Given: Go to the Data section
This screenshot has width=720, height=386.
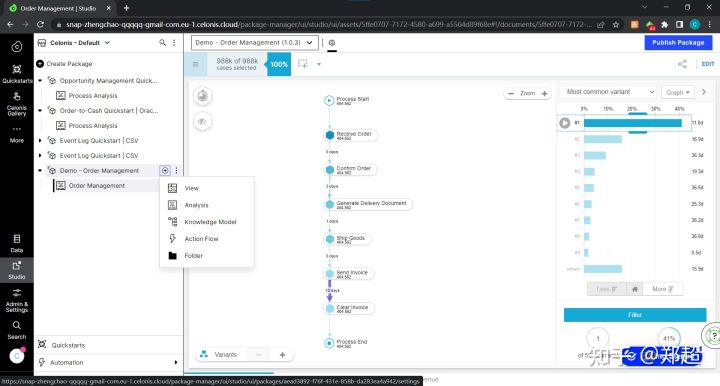Looking at the screenshot, I should (x=17, y=244).
